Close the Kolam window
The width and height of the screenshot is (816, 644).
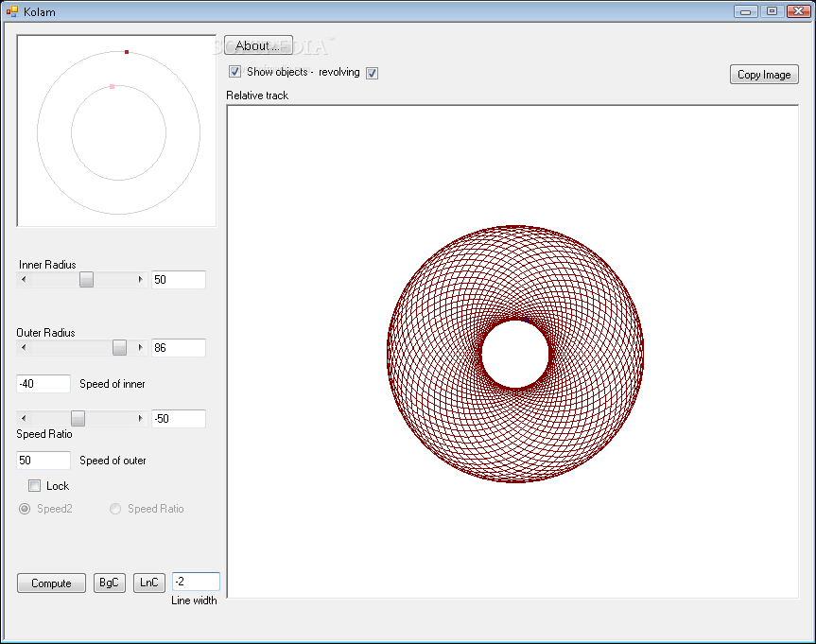[x=798, y=11]
